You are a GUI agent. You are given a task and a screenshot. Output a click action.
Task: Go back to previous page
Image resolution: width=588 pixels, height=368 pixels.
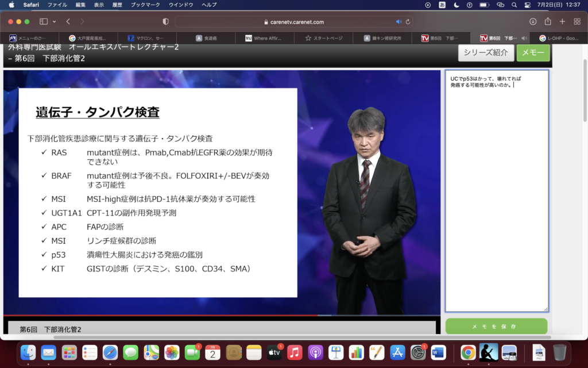pos(68,21)
